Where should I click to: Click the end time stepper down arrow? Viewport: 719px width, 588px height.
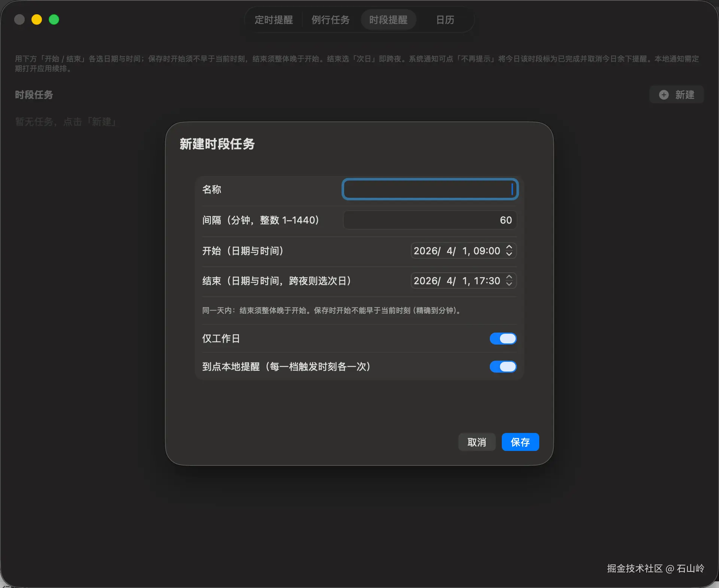click(509, 284)
